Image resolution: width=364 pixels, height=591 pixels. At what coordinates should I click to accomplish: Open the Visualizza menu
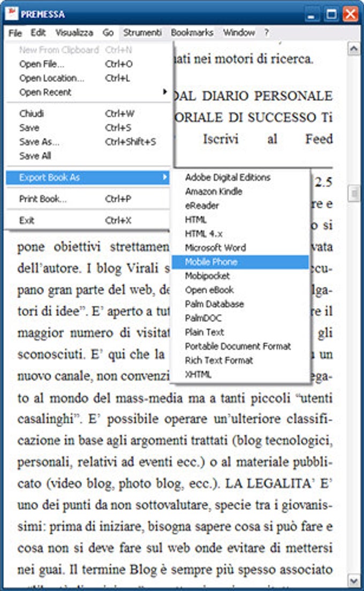click(x=74, y=33)
